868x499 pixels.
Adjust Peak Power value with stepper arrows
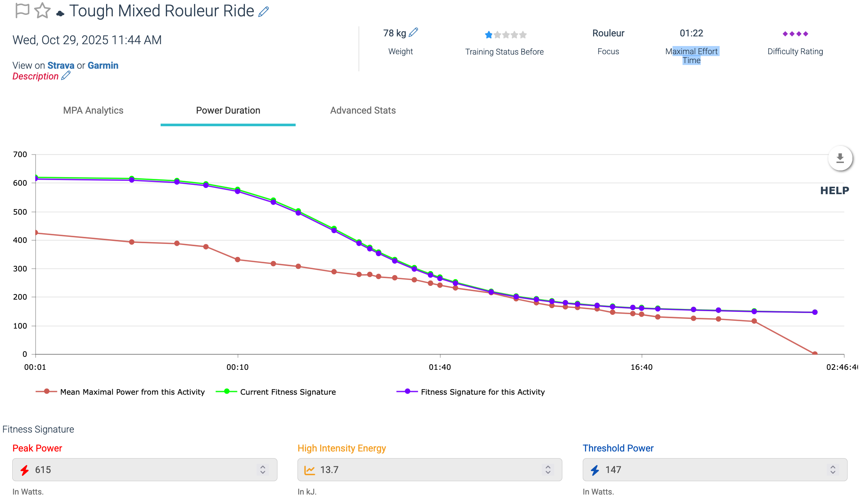click(x=263, y=470)
